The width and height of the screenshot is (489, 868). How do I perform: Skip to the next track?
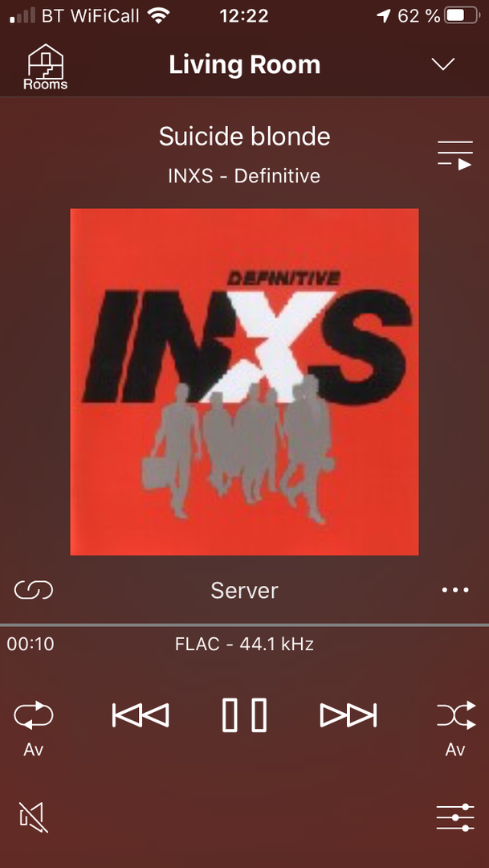point(348,714)
